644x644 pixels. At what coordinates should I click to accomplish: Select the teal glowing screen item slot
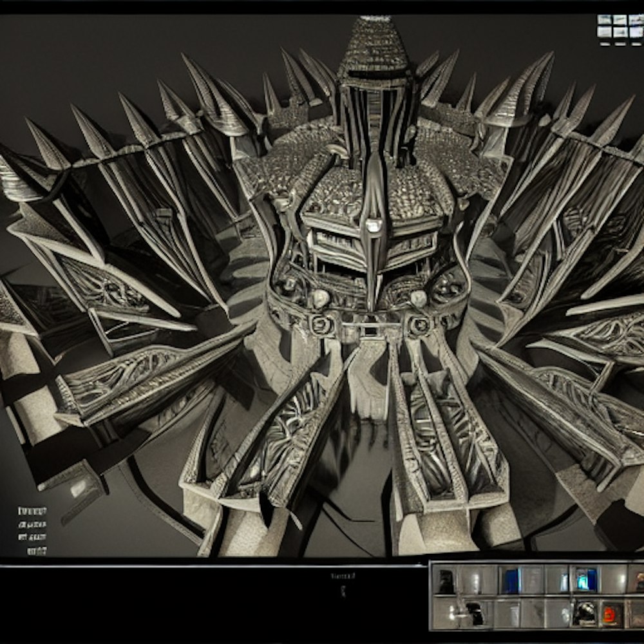585,579
